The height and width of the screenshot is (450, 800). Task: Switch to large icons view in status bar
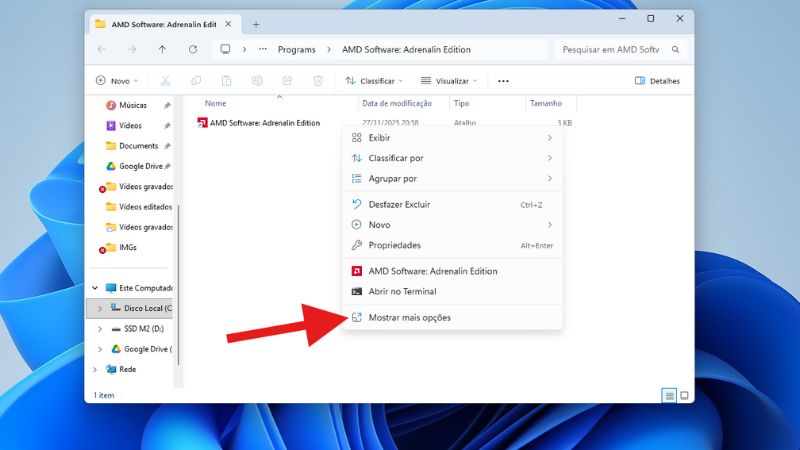(685, 395)
